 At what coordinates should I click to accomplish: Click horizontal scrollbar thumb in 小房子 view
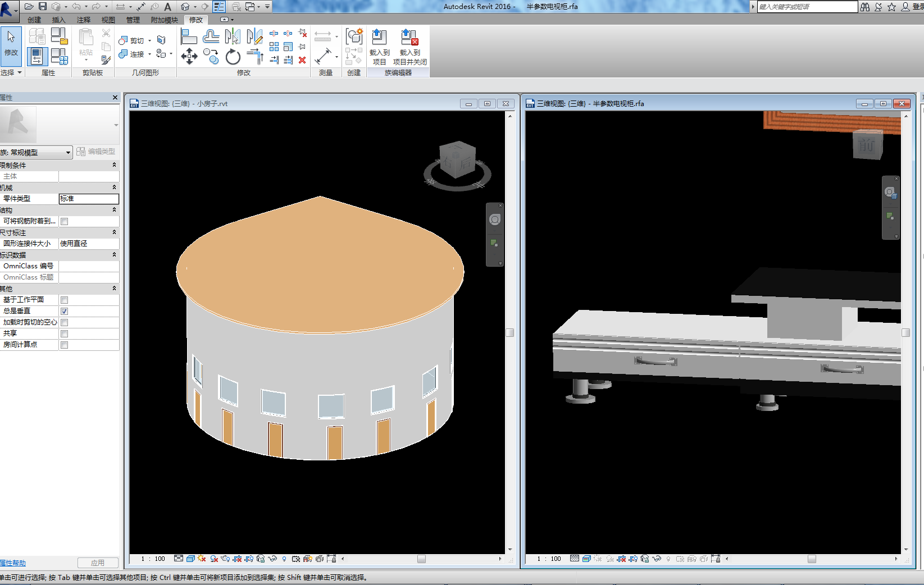pos(421,559)
